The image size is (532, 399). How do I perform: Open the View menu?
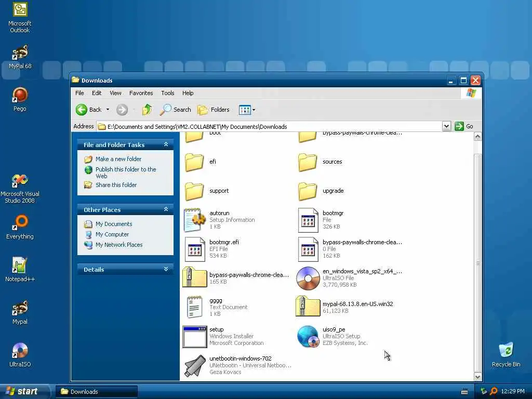[115, 93]
